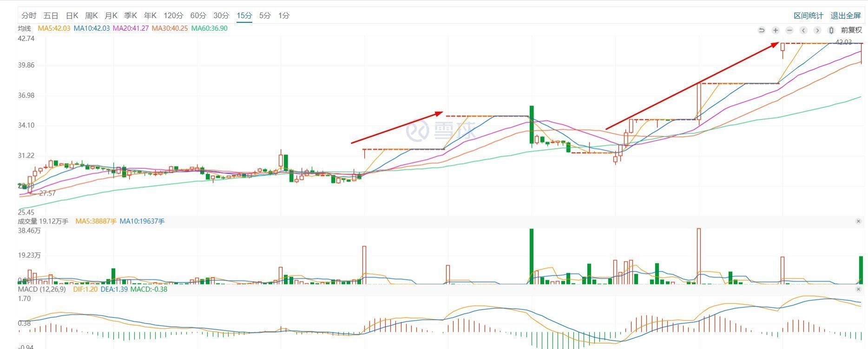Click the 1.70 MACD axis label
Screen dimensions: 868x349
coord(25,299)
